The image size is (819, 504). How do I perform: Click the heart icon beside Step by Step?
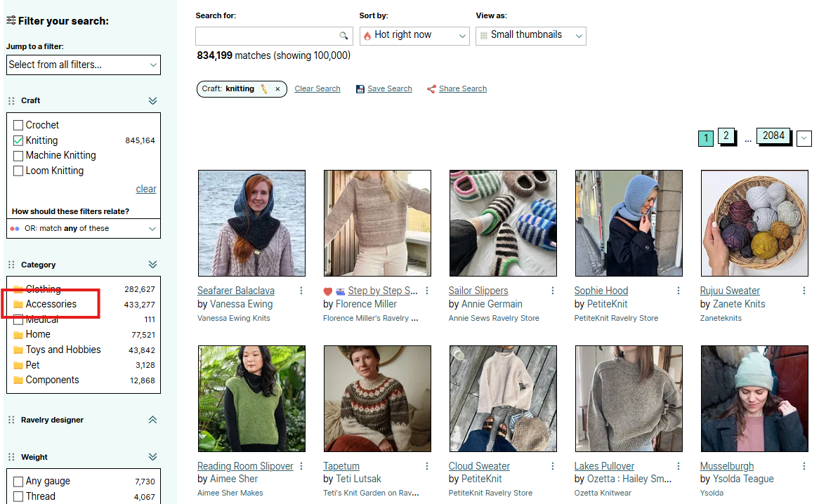tap(328, 291)
